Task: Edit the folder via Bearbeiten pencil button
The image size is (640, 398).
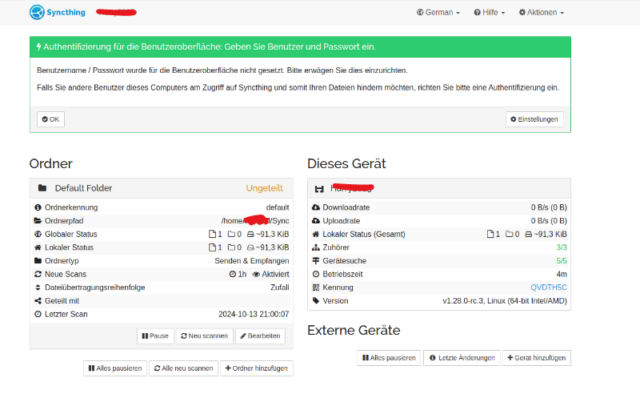Action: 260,336
